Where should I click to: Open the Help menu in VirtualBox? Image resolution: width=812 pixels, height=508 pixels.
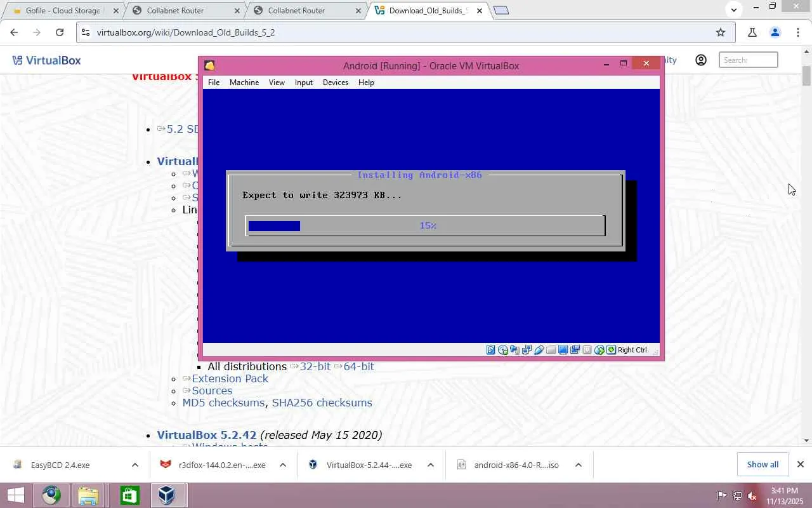(x=366, y=83)
